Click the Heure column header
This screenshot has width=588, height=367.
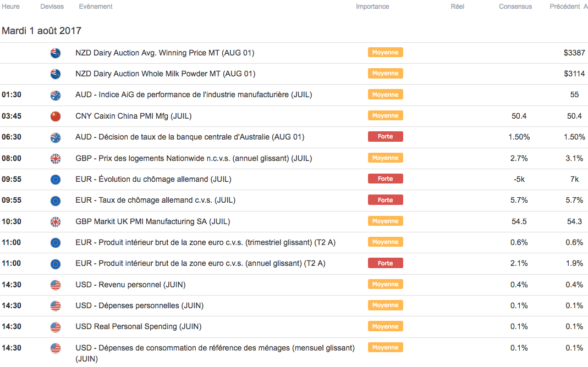11,7
